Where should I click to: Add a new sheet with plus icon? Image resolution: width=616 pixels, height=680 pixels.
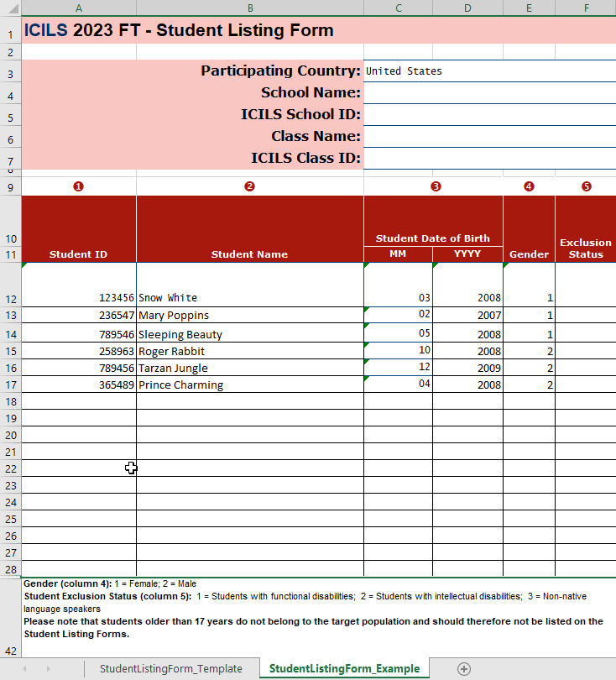pos(463,668)
